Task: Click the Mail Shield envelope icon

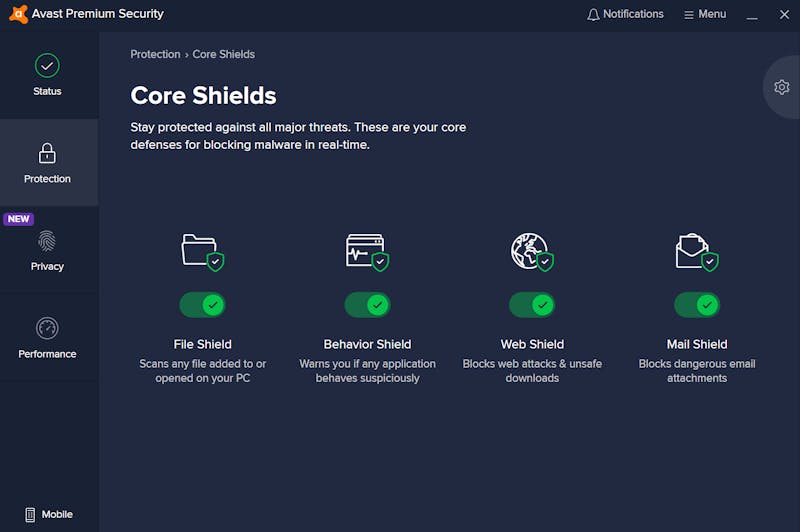Action: (697, 252)
